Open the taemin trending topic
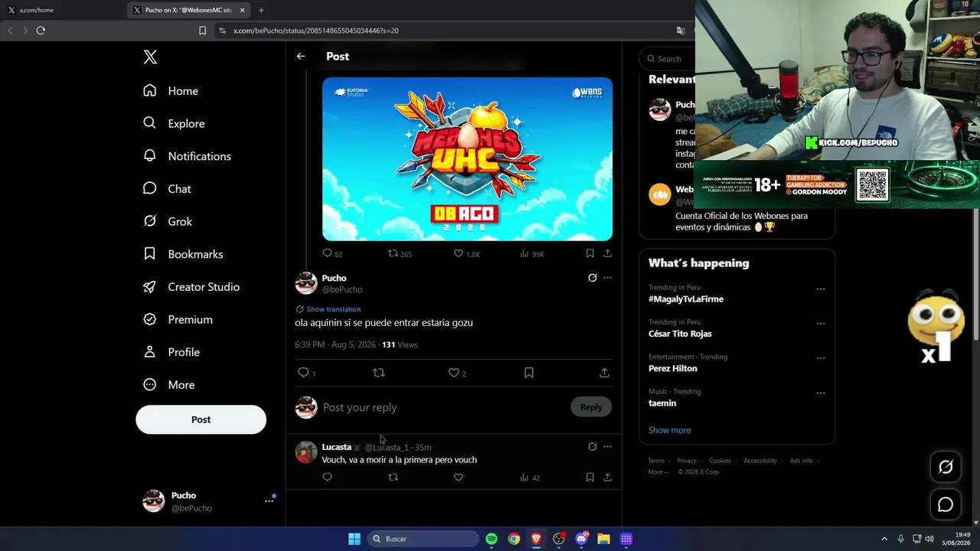 (662, 403)
